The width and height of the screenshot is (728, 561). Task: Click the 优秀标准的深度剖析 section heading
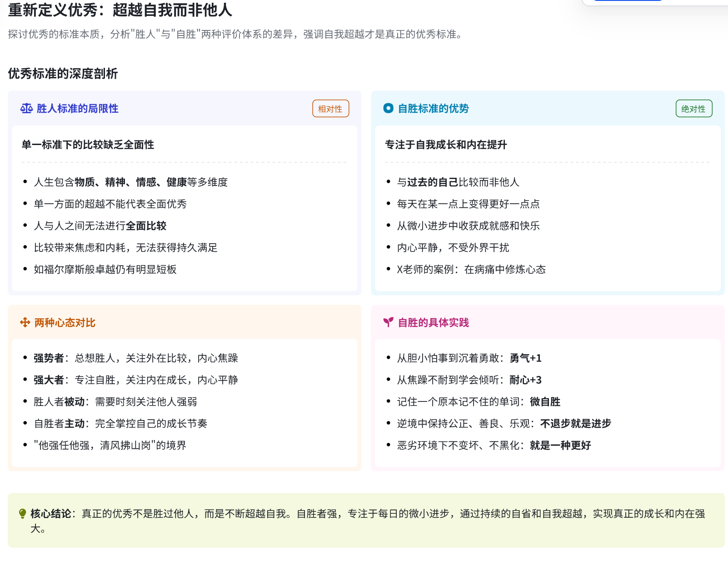click(x=63, y=74)
